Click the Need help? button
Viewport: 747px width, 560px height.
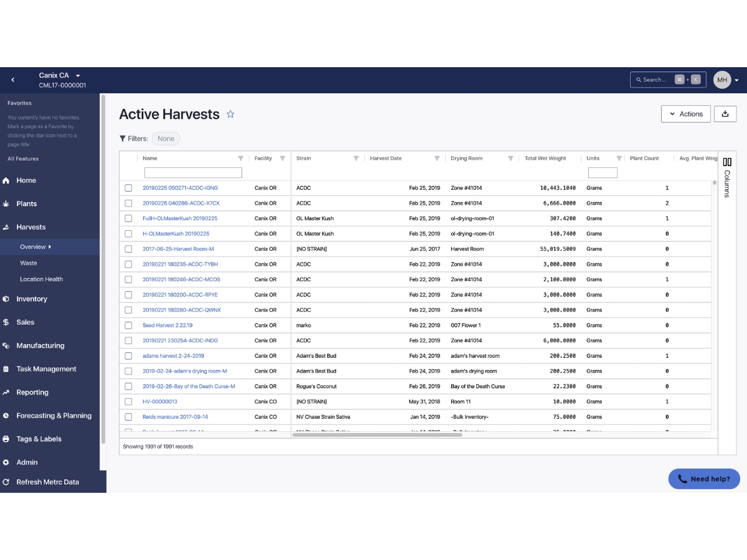[x=704, y=479]
